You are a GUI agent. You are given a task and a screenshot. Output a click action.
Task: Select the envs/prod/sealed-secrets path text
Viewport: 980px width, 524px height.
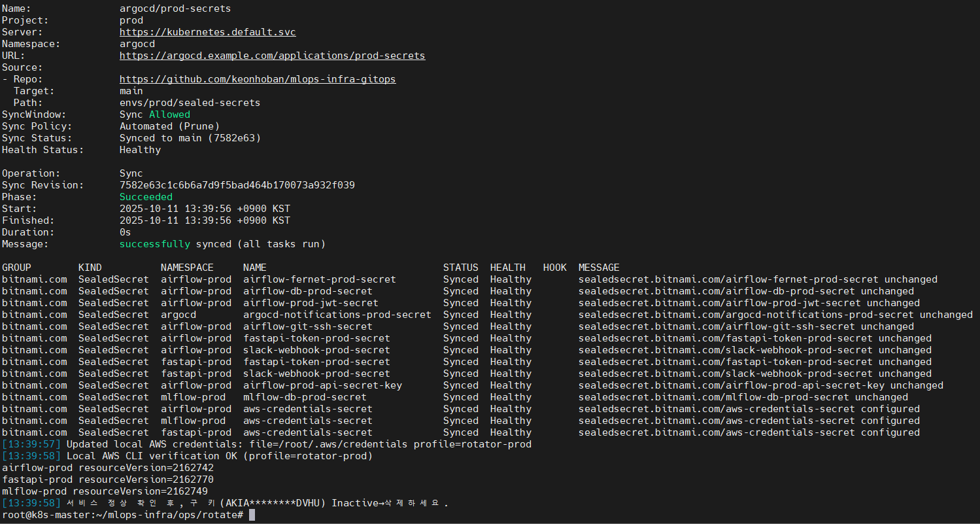coord(189,102)
